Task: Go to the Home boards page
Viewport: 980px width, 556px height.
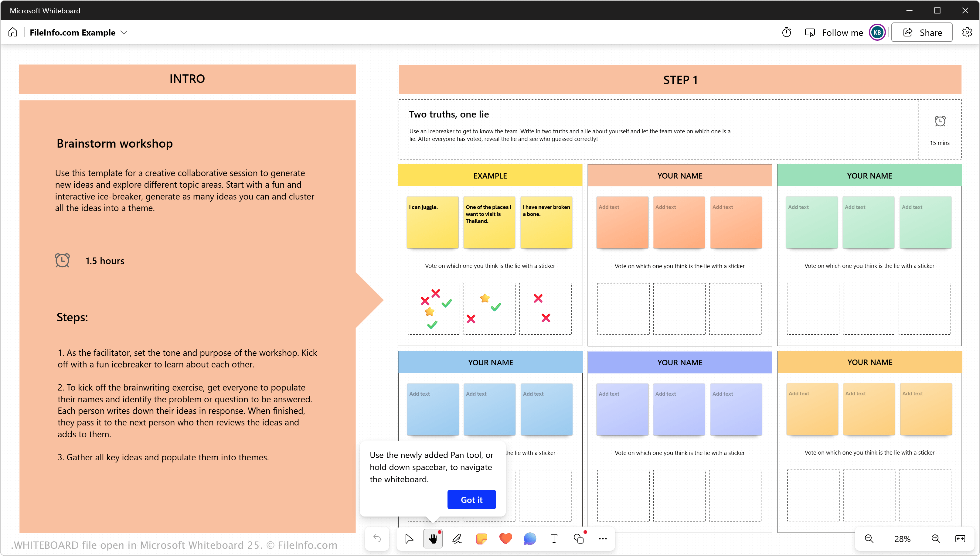Action: (13, 32)
